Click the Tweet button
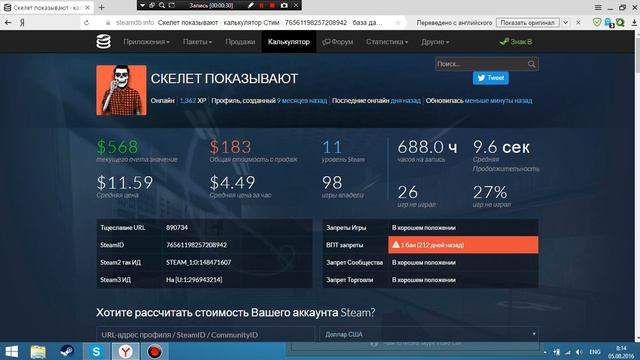The image size is (640, 360). coord(491,78)
